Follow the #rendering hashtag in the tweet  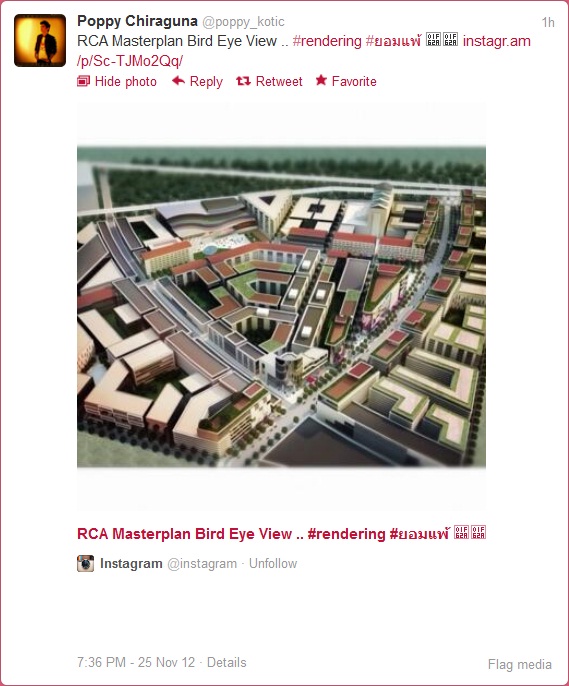point(327,41)
